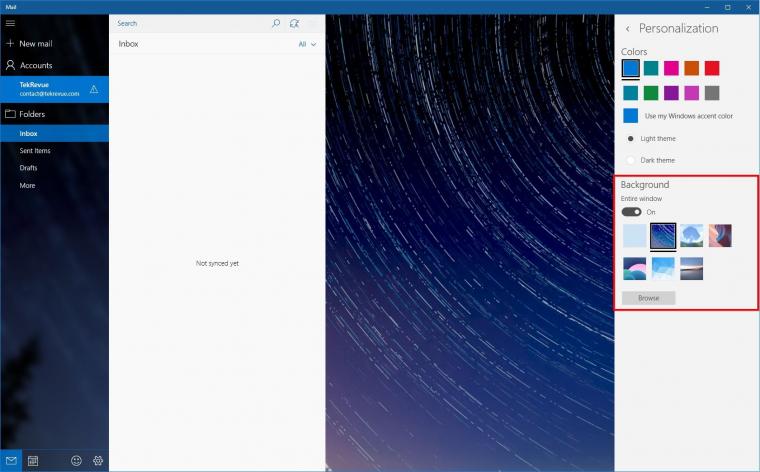Select the green accent color swatch
The width and height of the screenshot is (760, 472).
tap(651, 93)
